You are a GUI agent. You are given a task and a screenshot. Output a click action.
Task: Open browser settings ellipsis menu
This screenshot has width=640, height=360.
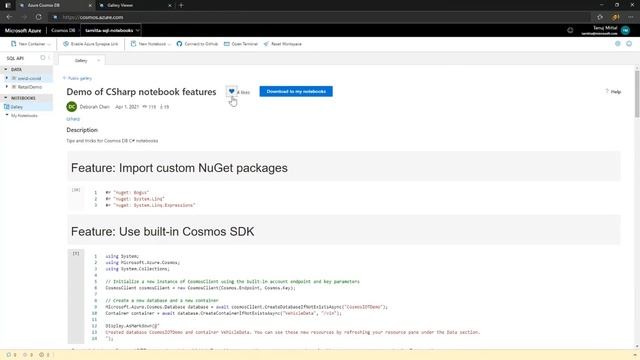tap(631, 17)
